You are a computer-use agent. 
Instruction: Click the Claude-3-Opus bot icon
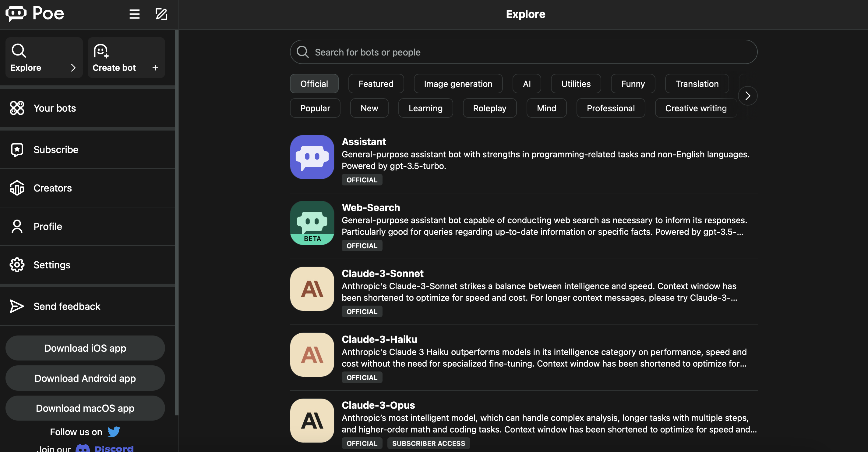click(x=312, y=420)
